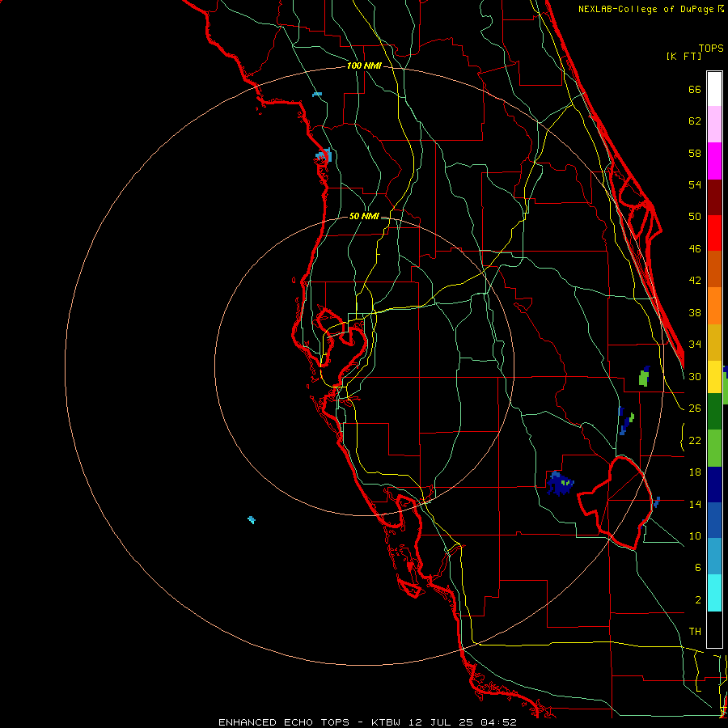Screen dimensions: 728x728
Task: Click the '6' legend value
Action: [697, 567]
